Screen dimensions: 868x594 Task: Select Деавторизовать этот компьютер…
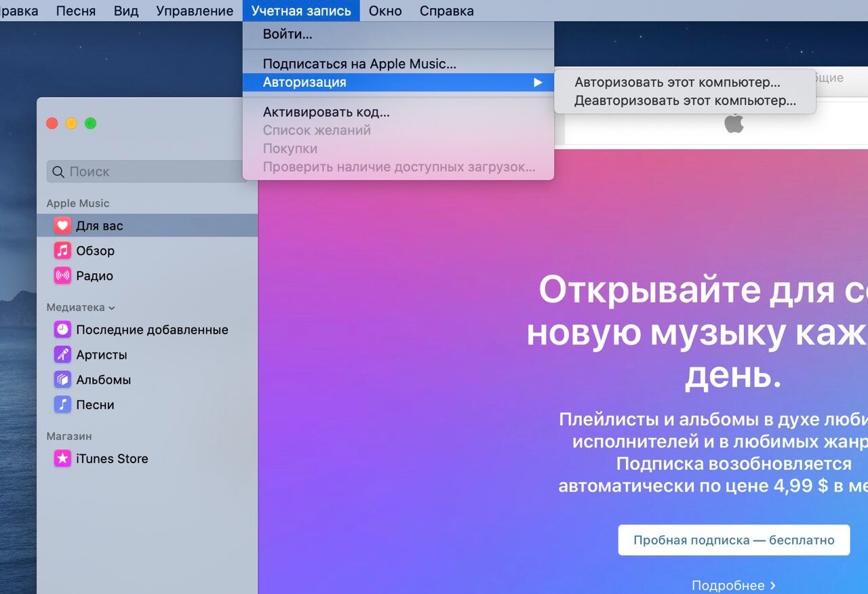tap(685, 101)
